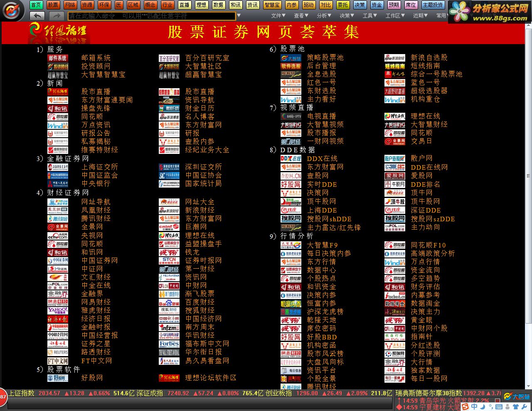Image resolution: width=532 pixels, height=411 pixels.
Task: Switch to the 主题投资 tab
Action: click(433, 5)
